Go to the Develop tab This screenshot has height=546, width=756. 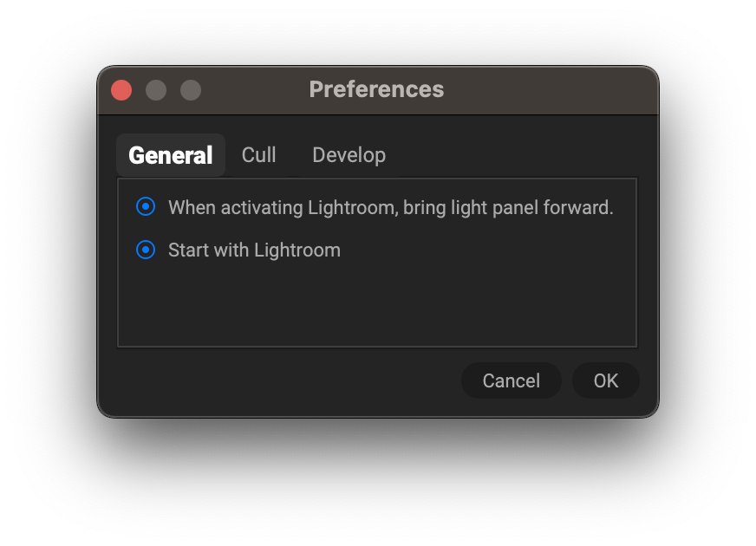click(349, 155)
